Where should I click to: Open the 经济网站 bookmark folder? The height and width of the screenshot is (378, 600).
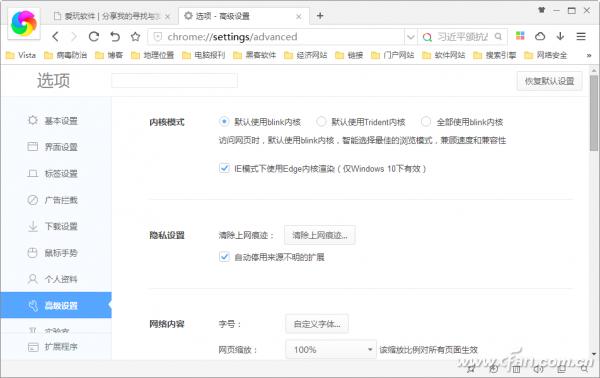(305, 55)
